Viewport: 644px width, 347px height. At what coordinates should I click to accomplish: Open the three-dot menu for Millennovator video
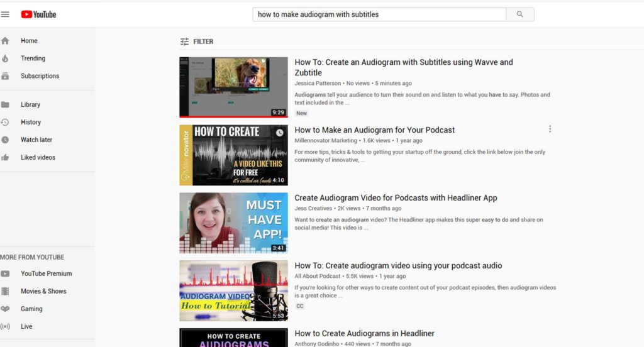click(550, 129)
